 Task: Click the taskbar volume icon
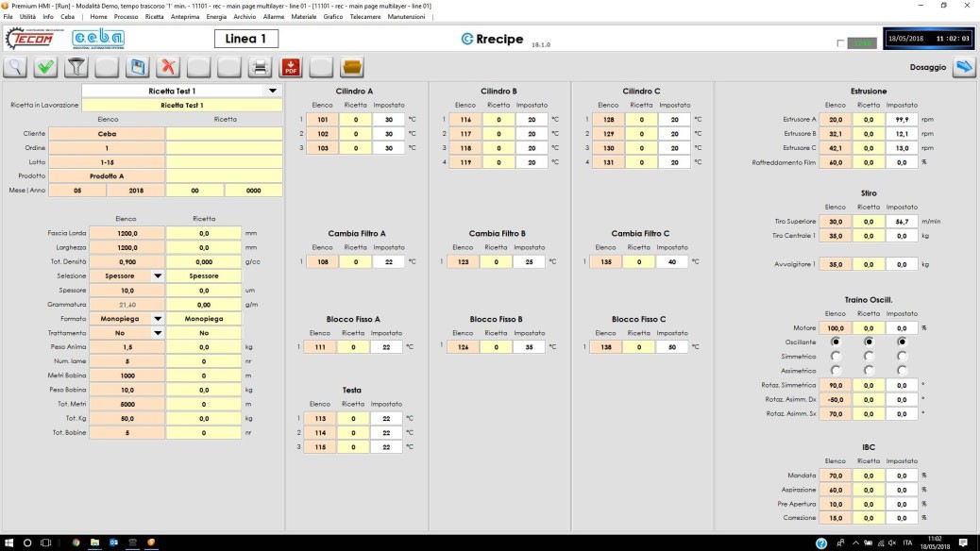click(x=892, y=543)
